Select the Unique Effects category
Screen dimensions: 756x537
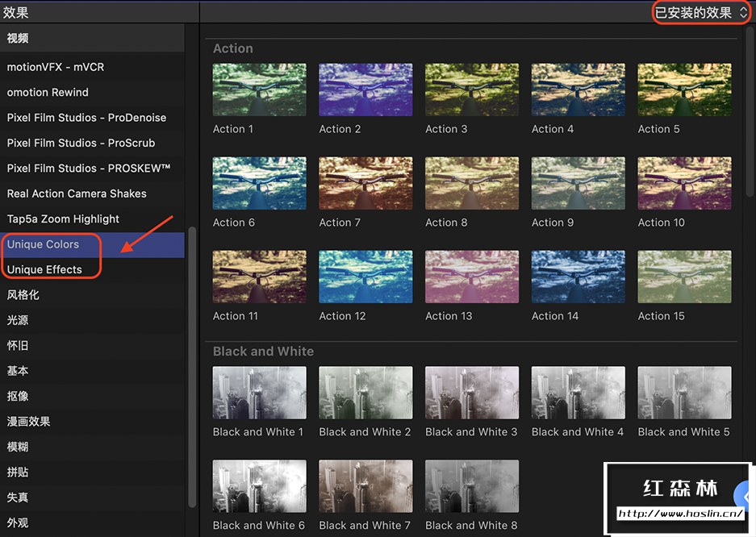click(45, 269)
